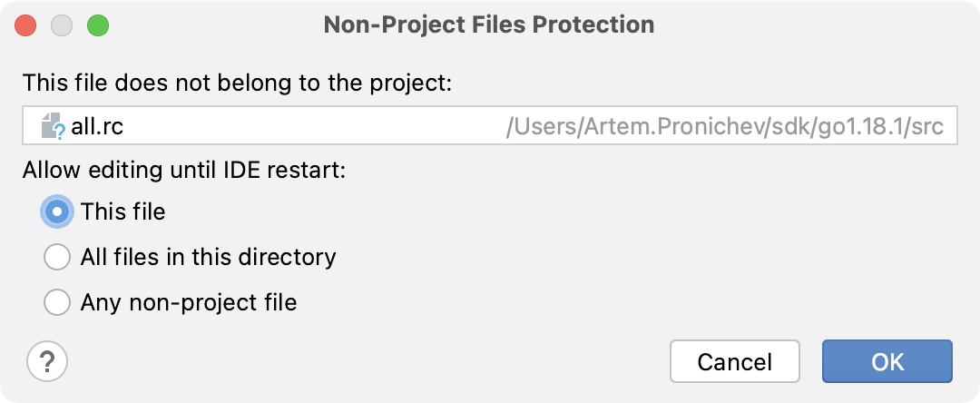Open help with the question mark button

pos(48,360)
